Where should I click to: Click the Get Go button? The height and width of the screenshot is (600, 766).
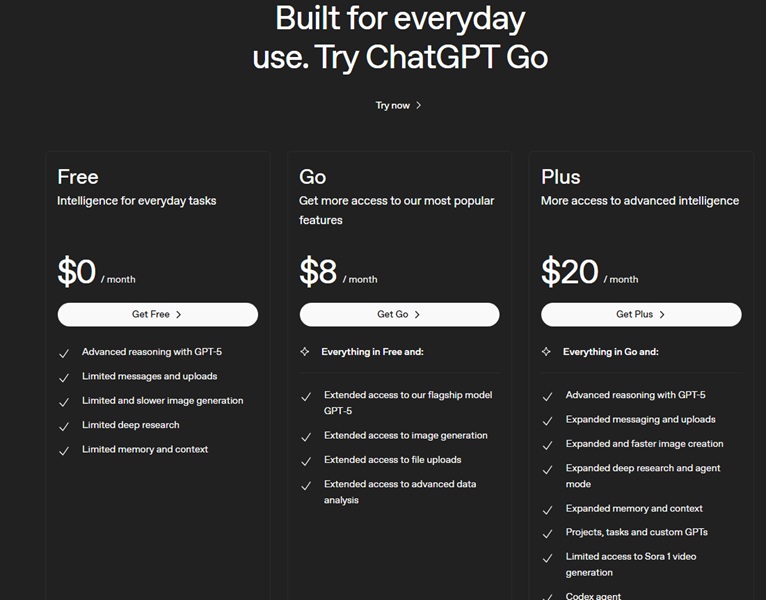click(399, 314)
